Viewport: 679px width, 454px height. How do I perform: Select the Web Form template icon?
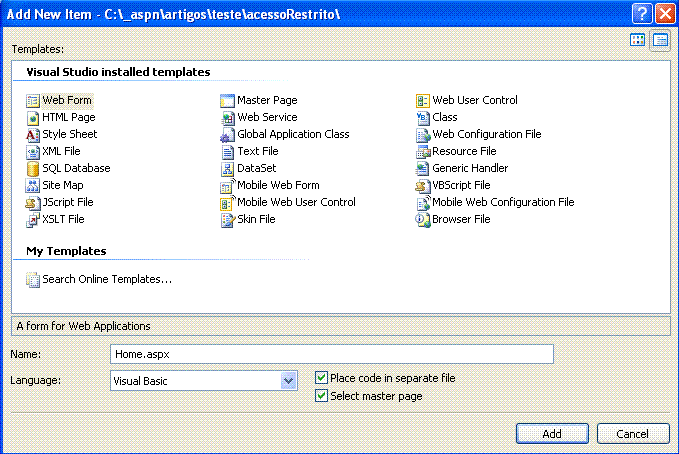[32, 100]
